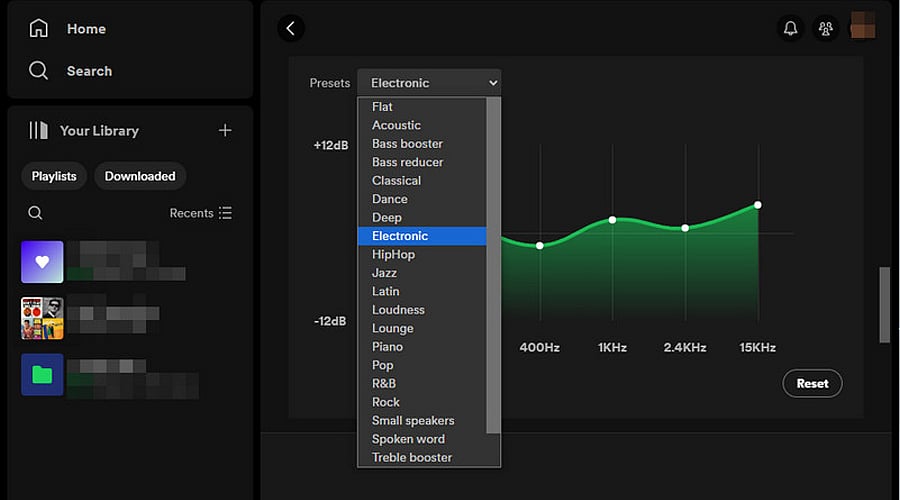Reset the equalizer settings
The height and width of the screenshot is (500, 900).
click(812, 383)
